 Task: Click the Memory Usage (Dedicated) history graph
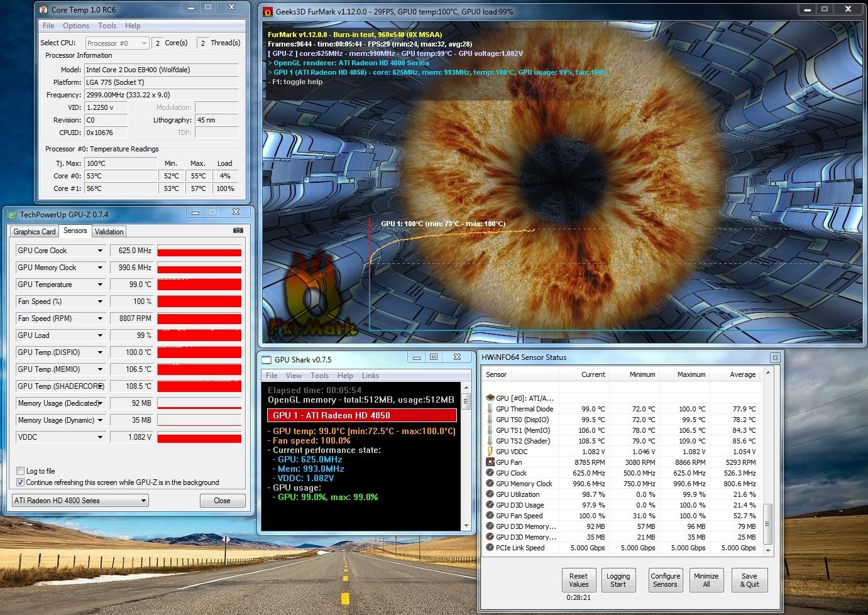pyautogui.click(x=199, y=403)
